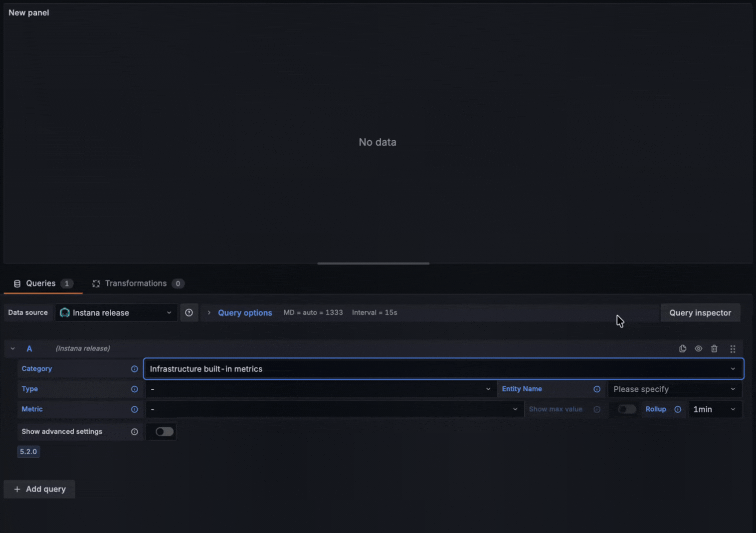Open data source help icon

pyautogui.click(x=189, y=313)
